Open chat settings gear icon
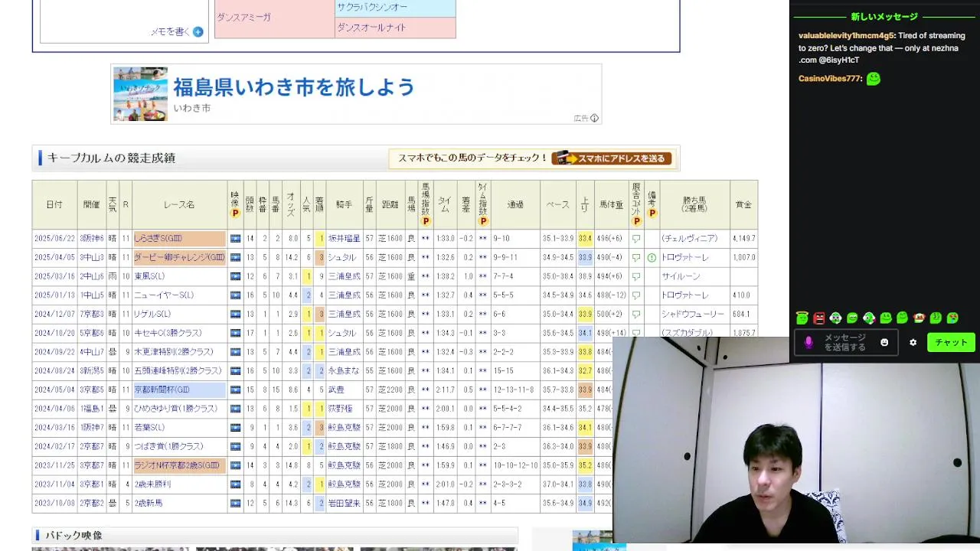980x551 pixels. (913, 342)
